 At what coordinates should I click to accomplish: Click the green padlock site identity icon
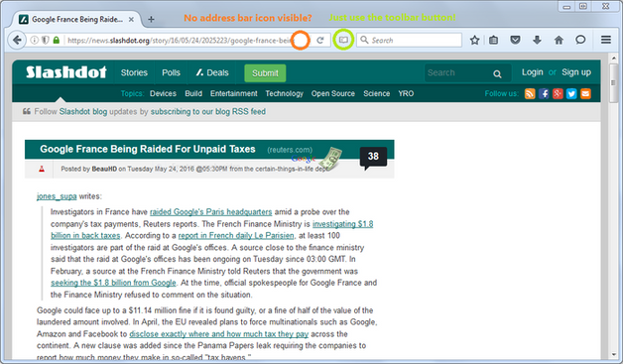56,40
